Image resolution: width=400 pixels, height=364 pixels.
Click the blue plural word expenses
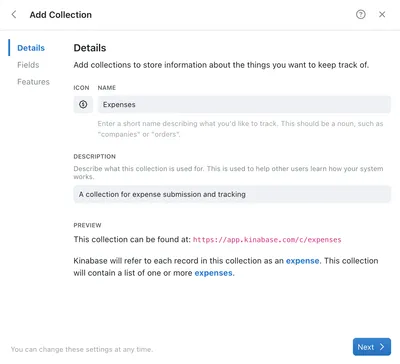coord(213,273)
